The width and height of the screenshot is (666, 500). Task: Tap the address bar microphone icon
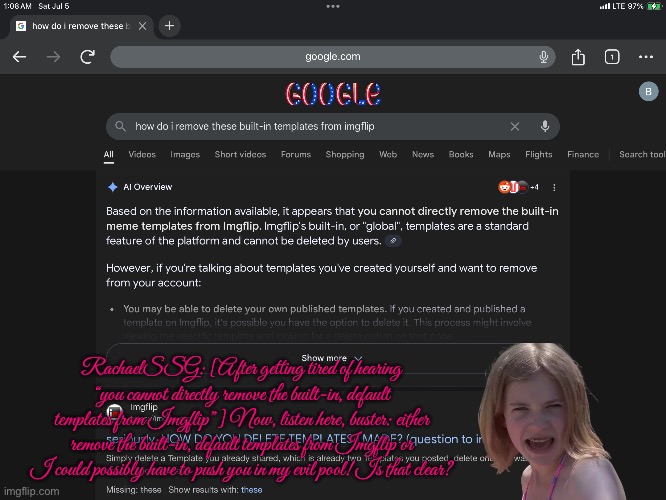pos(544,56)
